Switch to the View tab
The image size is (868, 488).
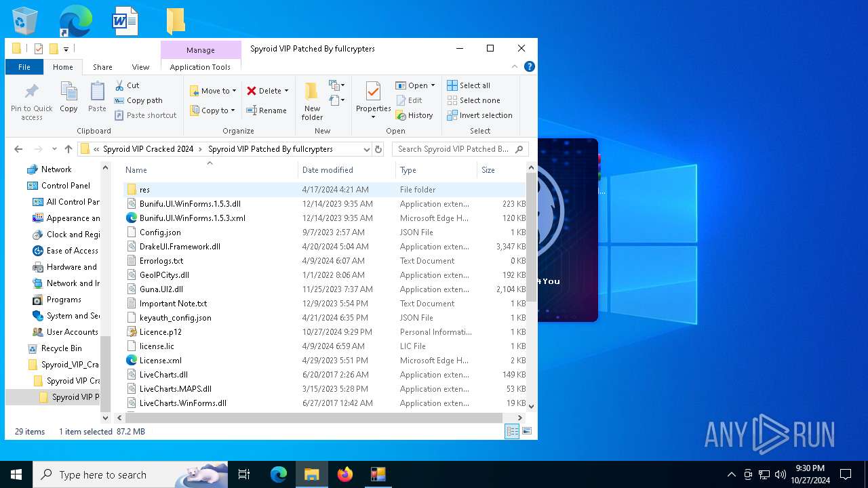(140, 67)
